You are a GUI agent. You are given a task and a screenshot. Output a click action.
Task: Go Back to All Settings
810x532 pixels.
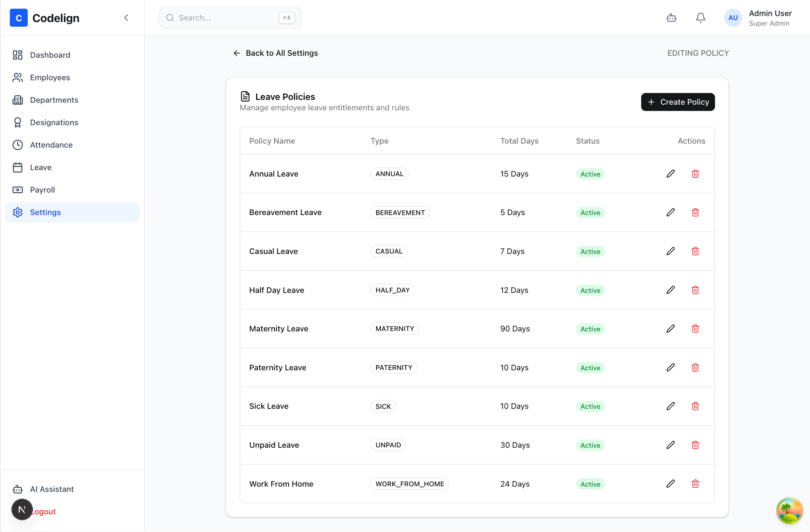275,53
